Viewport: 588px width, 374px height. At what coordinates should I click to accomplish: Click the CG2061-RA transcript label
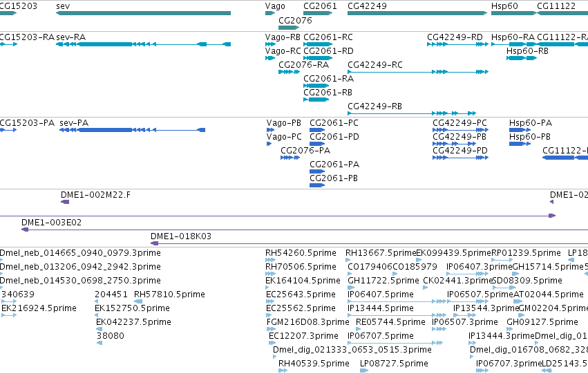328,79
